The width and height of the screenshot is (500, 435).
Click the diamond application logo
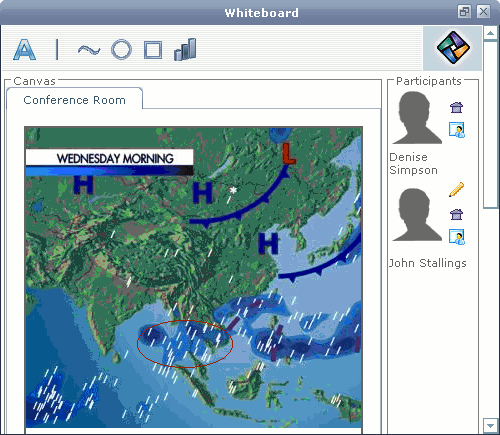pyautogui.click(x=453, y=48)
